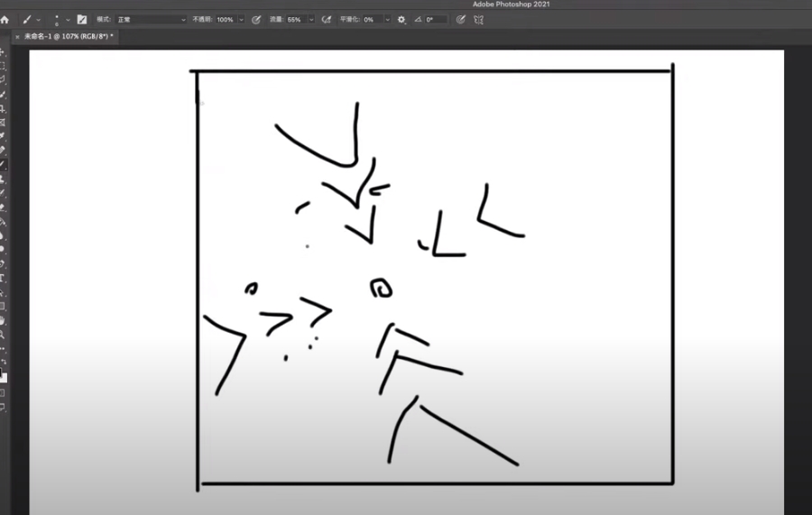Click the flow 55% value field

click(296, 20)
